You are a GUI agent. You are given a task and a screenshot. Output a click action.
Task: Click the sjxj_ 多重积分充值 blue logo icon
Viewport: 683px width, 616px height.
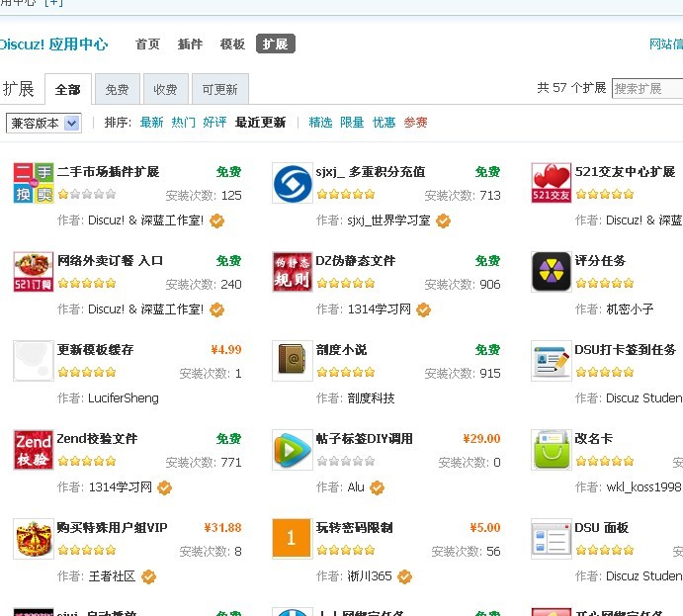pyautogui.click(x=293, y=183)
